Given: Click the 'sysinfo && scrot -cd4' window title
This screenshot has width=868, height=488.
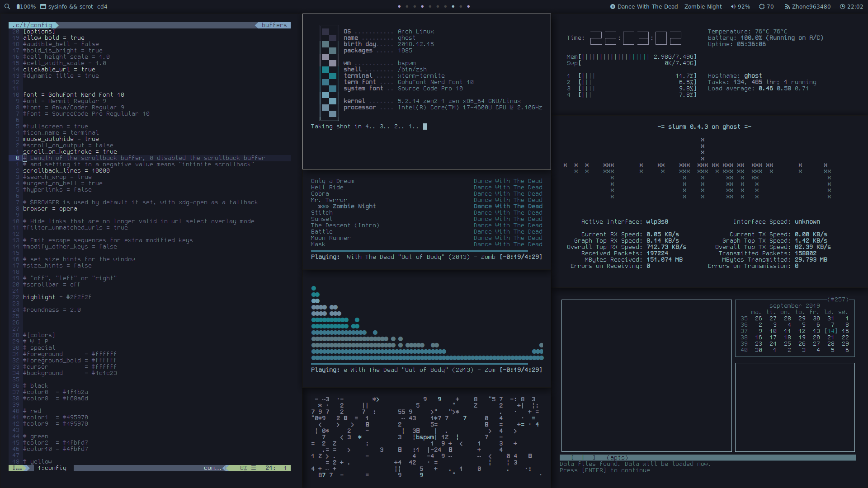Looking at the screenshot, I should coord(78,7).
